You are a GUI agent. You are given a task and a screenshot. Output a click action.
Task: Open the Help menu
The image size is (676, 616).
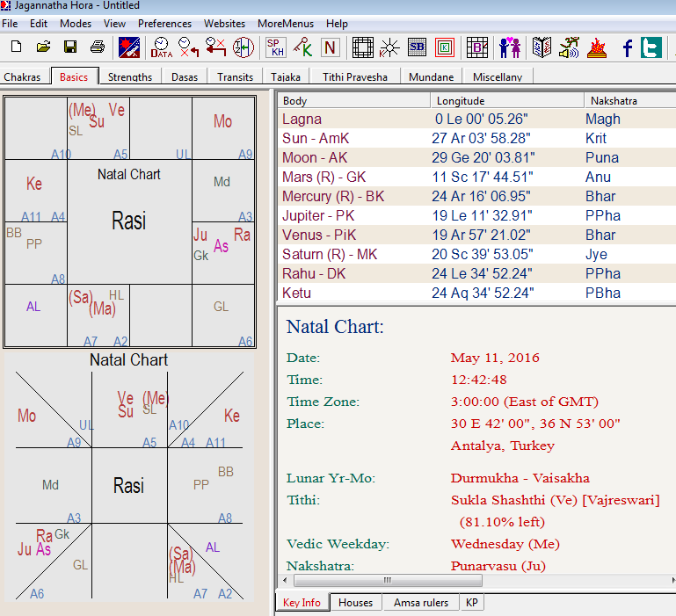pyautogui.click(x=337, y=24)
